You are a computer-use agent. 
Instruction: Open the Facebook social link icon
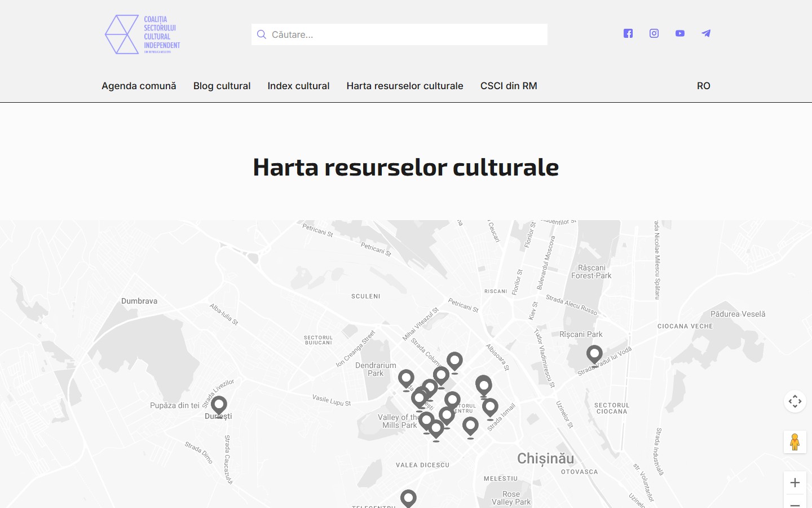pos(628,33)
